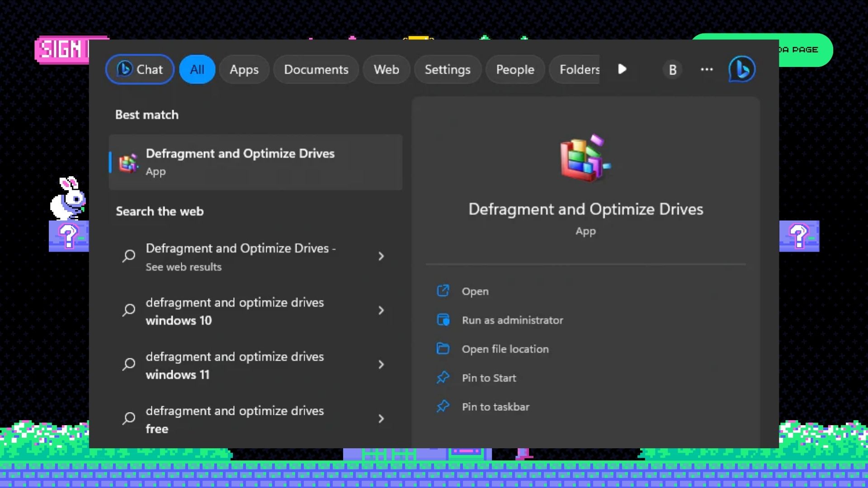Click the Pin to Start pin icon
Screen dimensions: 868x488
coord(443,377)
